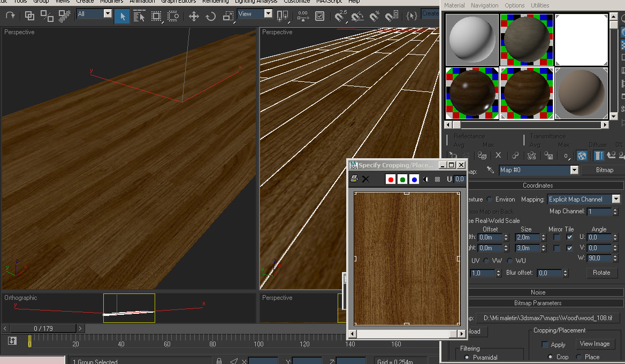Toggle the 2.5 Snaps magnet icon
The width and height of the screenshot is (625, 364).
[x=340, y=16]
